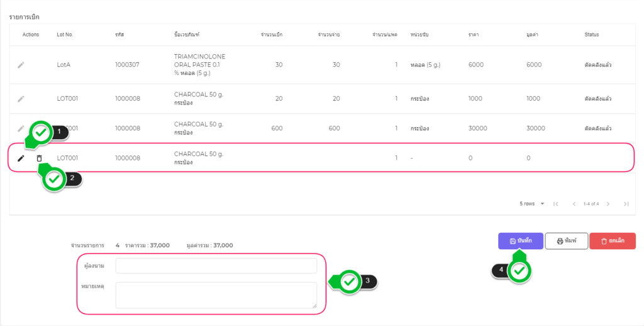Click the Status column header
644x326 pixels.
pyautogui.click(x=591, y=35)
